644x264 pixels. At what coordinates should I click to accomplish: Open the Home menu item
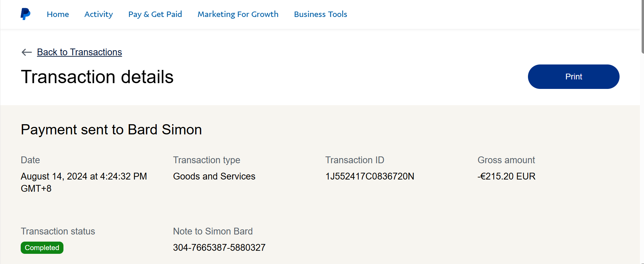tap(58, 14)
